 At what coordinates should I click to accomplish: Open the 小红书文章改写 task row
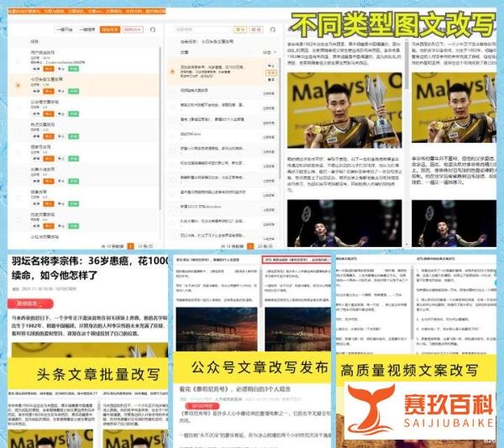pos(83,237)
